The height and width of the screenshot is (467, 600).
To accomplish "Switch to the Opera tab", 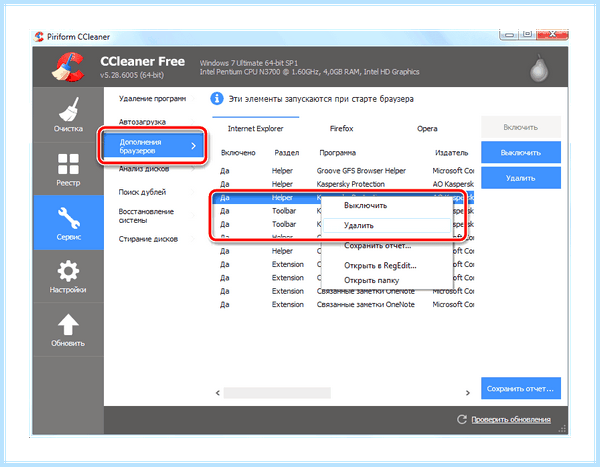I will coord(427,129).
